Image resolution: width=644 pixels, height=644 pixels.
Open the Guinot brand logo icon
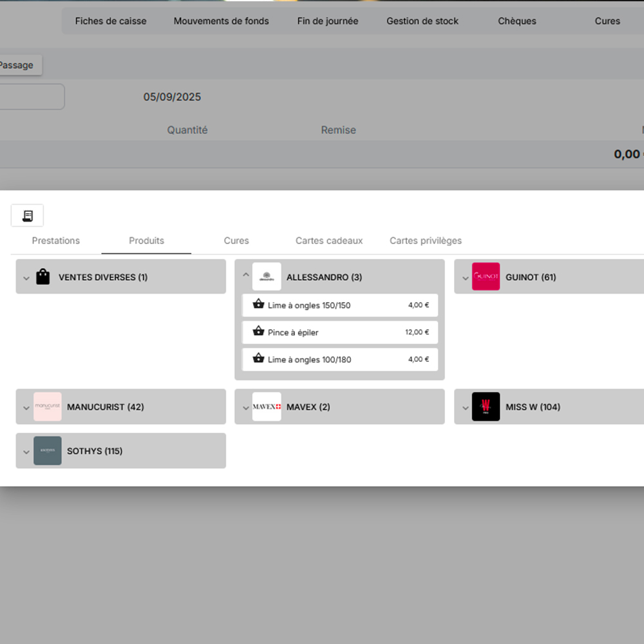[x=486, y=277]
